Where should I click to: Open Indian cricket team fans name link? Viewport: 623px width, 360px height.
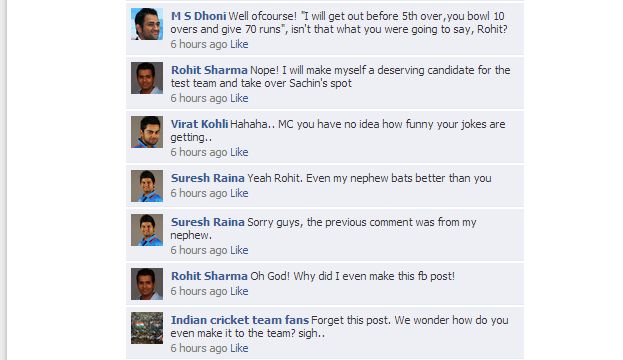pyautogui.click(x=240, y=320)
